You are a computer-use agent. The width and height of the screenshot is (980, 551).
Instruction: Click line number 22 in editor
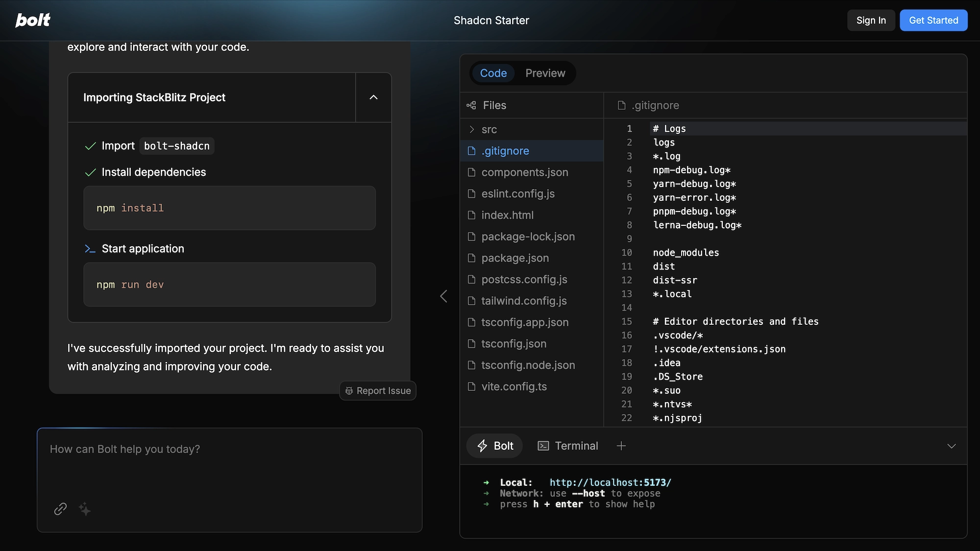click(x=627, y=418)
